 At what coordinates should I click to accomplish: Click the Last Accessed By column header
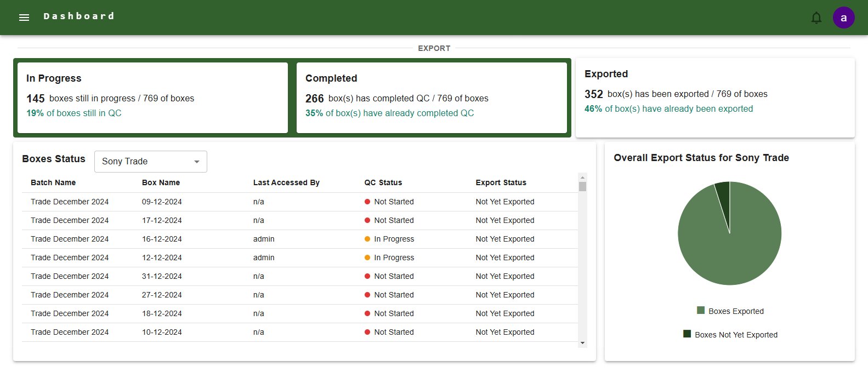pyautogui.click(x=286, y=182)
